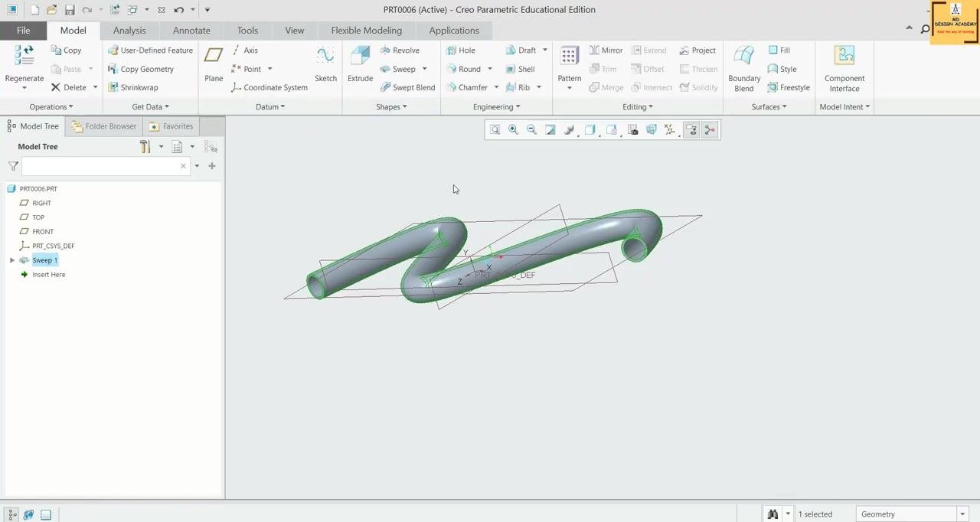The image size is (980, 522).
Task: Click the Undo icon
Action: tap(178, 10)
